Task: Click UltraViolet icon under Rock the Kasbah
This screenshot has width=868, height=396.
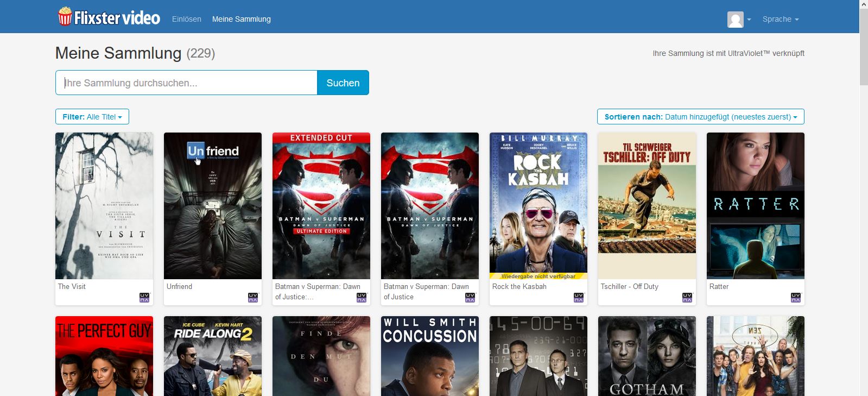Action: [x=579, y=297]
